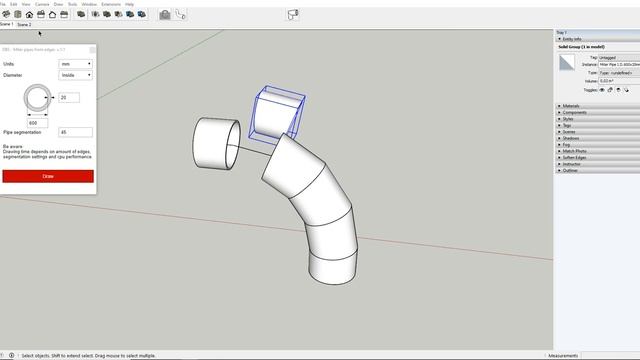Open the Camera menu
The width and height of the screenshot is (640, 360).
pos(42,4)
